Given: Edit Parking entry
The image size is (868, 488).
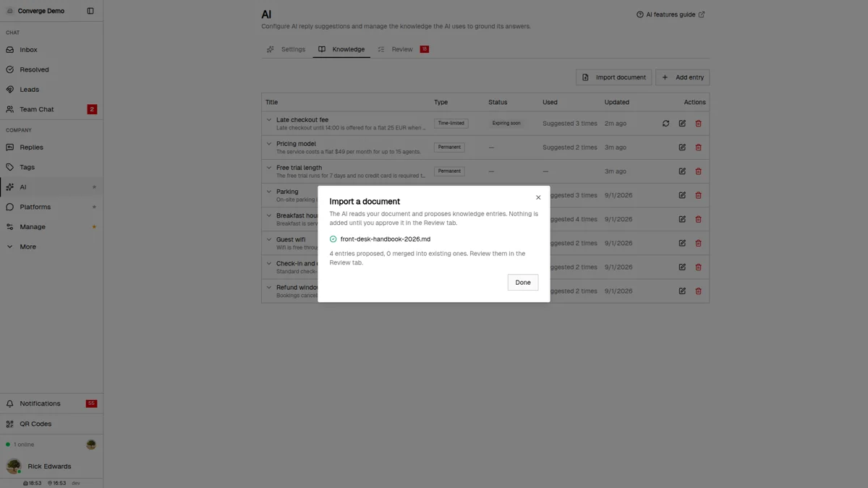Looking at the screenshot, I should tap(682, 195).
